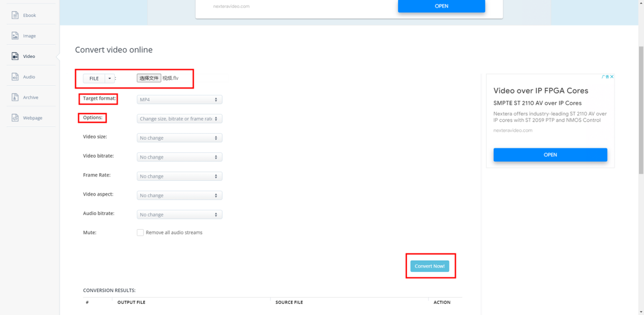Open the Webpage converter sidebar icon
The image size is (644, 315).
pos(15,118)
